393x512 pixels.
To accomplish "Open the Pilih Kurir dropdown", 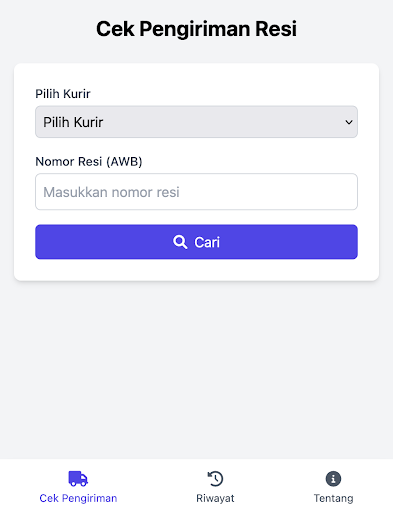I will (196, 122).
